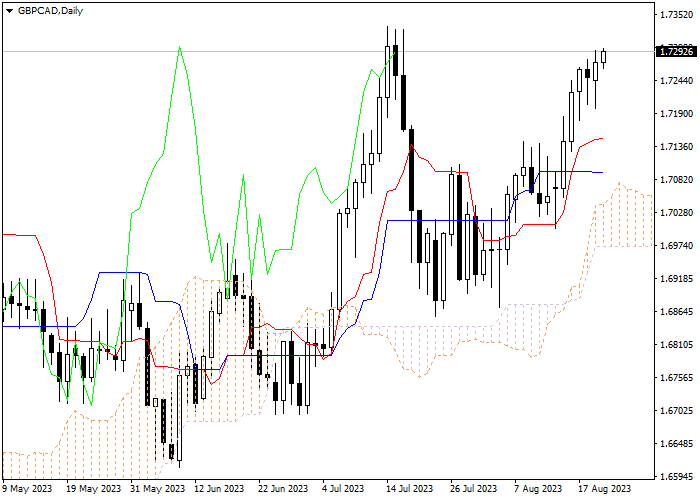Click the 1.67025 price scale value
Image resolution: width=700 pixels, height=500 pixels.
(x=676, y=411)
